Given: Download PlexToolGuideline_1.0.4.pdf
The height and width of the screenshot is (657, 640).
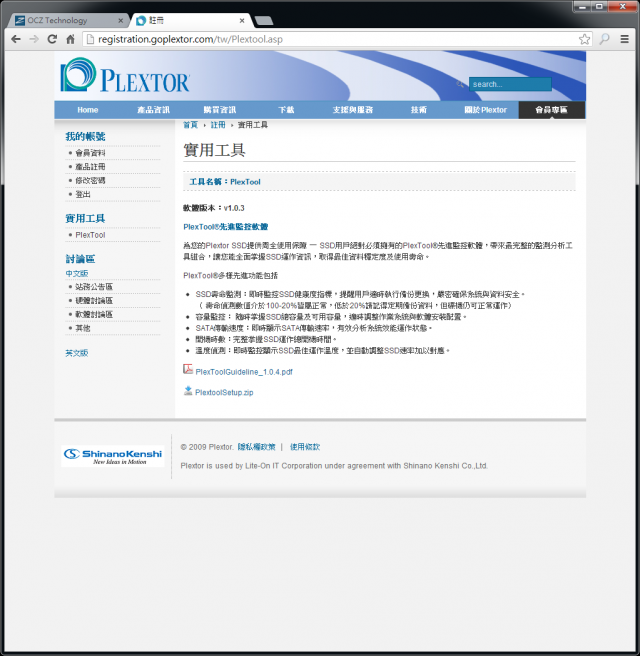Looking at the screenshot, I should 244,372.
